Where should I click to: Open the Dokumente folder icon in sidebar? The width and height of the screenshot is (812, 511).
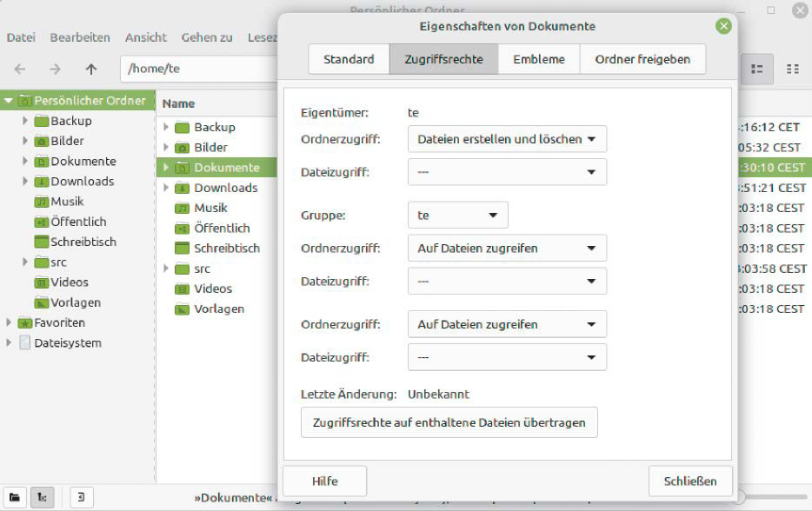(40, 161)
